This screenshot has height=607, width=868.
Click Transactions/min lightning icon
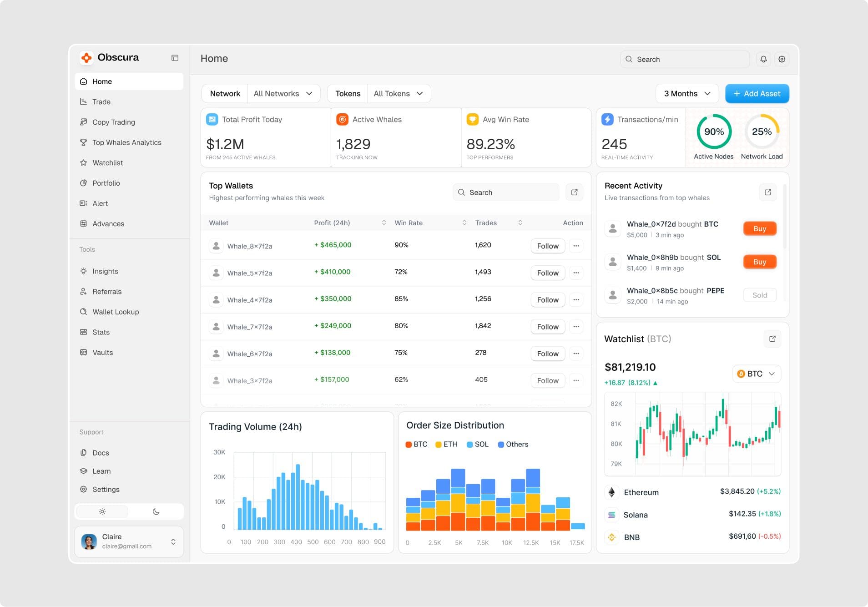[607, 120]
